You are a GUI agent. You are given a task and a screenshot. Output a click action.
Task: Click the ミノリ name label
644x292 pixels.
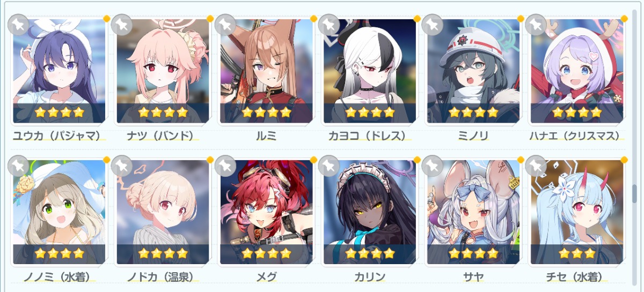click(x=473, y=136)
